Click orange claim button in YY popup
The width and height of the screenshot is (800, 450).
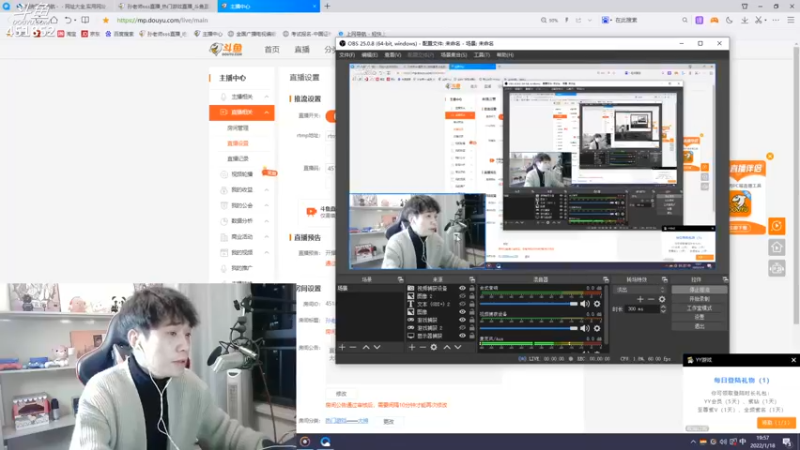(776, 423)
